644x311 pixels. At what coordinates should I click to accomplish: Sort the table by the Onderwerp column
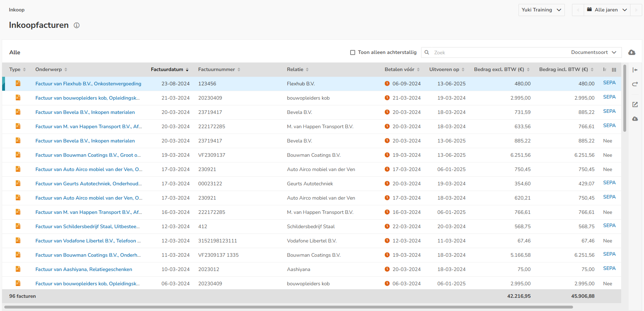pyautogui.click(x=51, y=70)
